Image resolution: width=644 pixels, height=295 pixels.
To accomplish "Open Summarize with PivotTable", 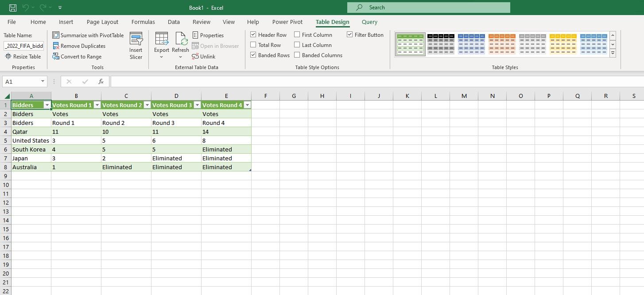I will (88, 35).
